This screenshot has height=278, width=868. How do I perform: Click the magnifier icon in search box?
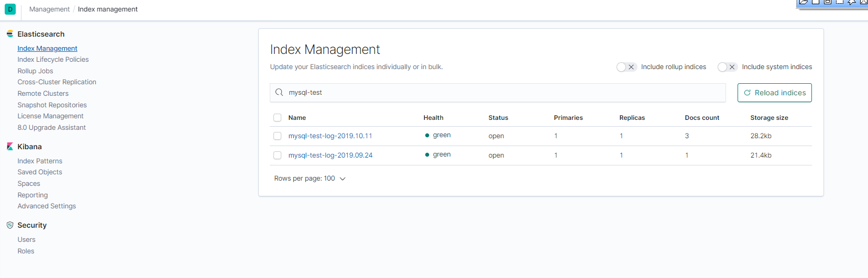click(x=279, y=93)
